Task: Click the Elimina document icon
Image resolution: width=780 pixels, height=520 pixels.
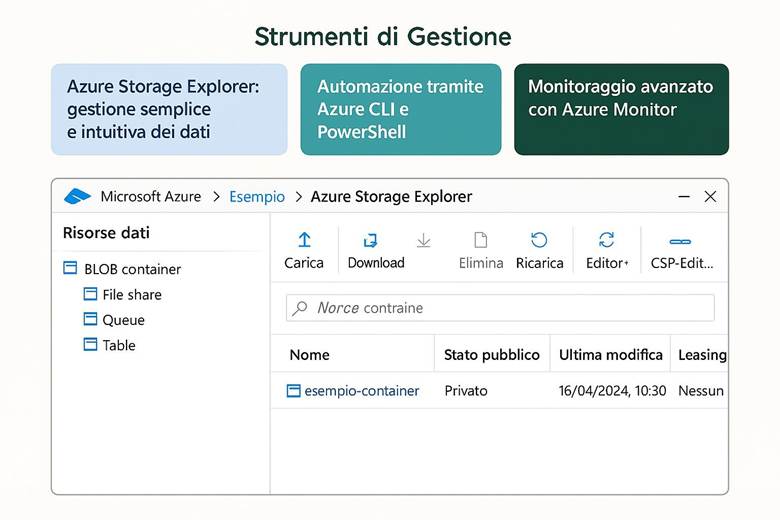Action: (481, 240)
